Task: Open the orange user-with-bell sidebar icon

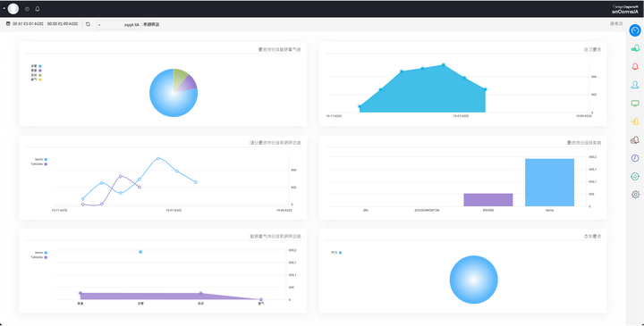Action: pos(635,121)
